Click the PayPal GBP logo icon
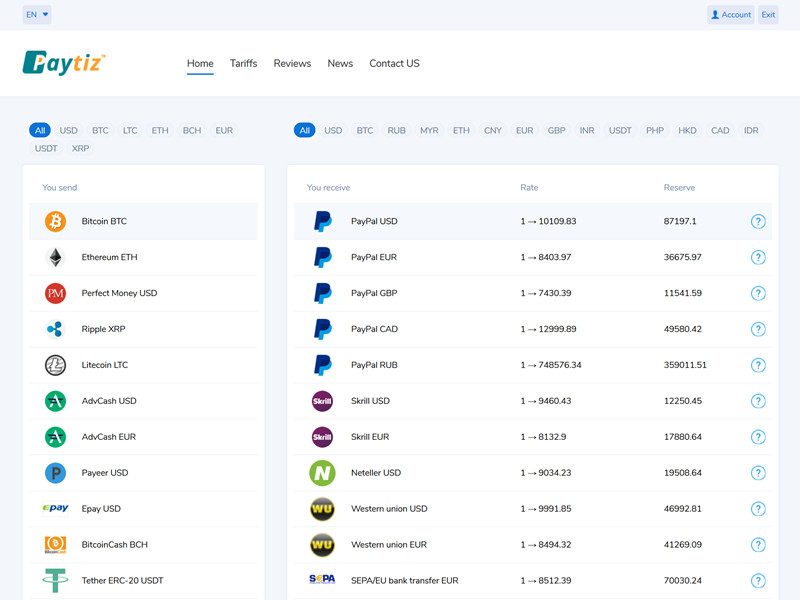Viewport: 800px width, 600px height. click(322, 293)
